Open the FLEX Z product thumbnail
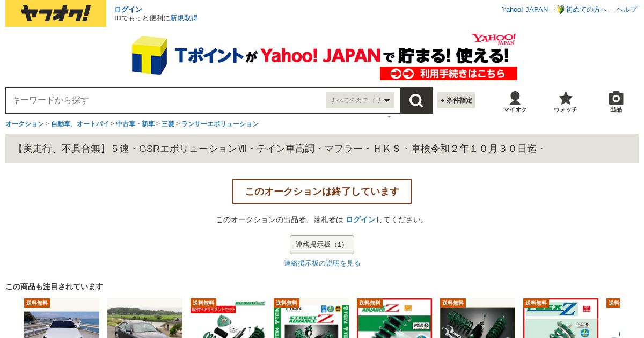The image size is (644, 338). coord(561,318)
